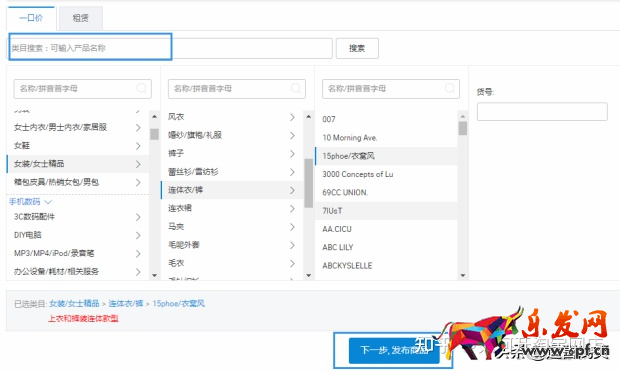620x371 pixels.
Task: Focus the brand column filter box
Action: click(391, 89)
